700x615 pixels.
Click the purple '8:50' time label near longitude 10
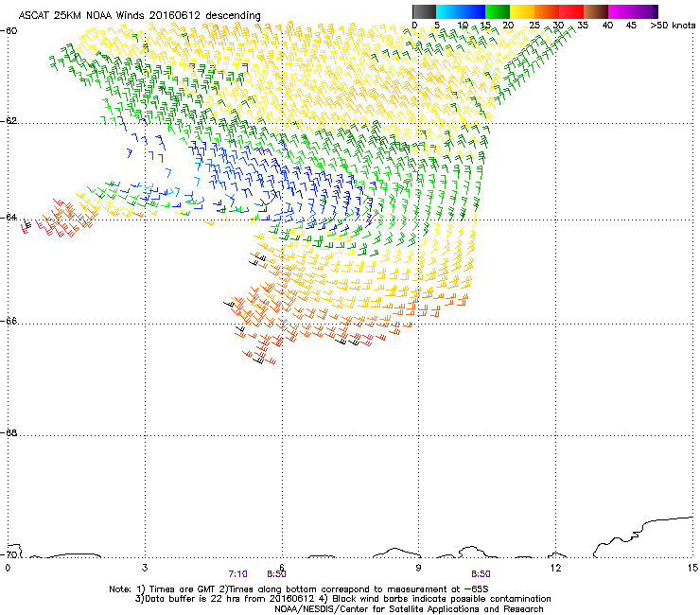pos(481,574)
